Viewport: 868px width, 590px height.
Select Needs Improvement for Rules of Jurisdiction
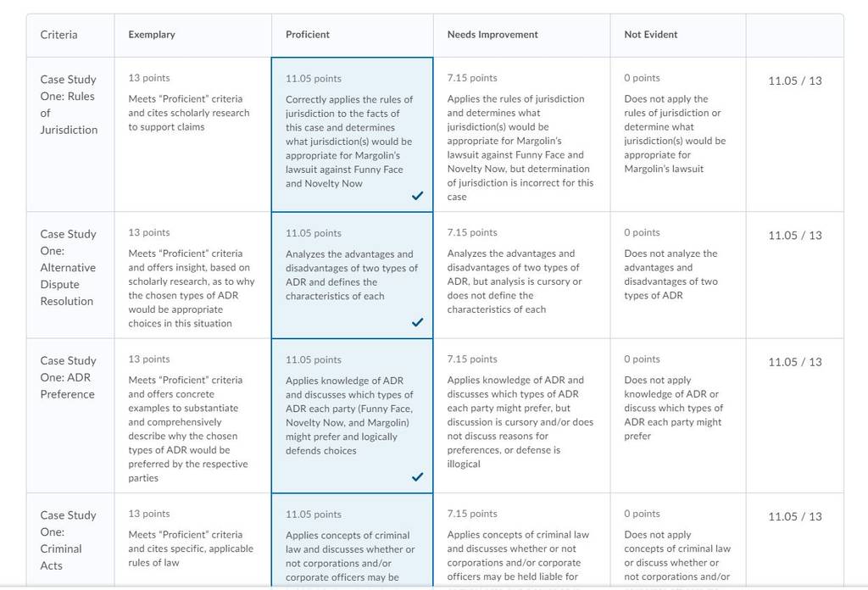point(521,135)
